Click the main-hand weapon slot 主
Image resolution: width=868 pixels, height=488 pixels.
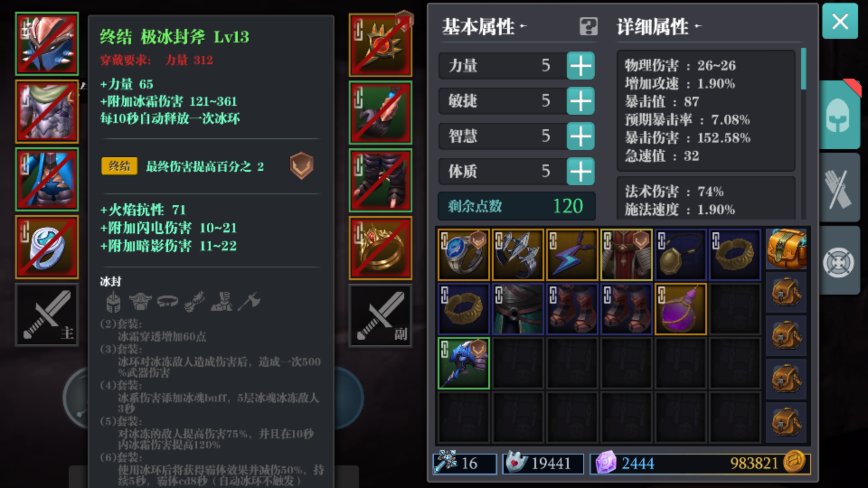[47, 315]
